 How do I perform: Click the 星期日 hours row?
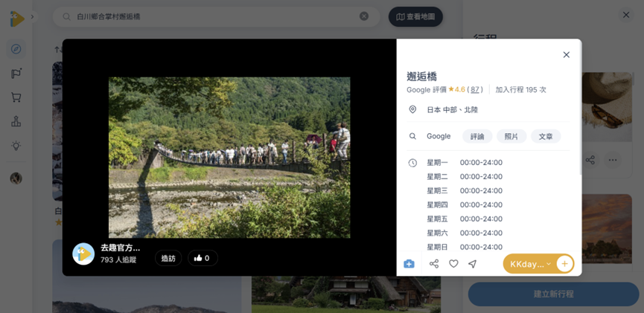click(465, 247)
